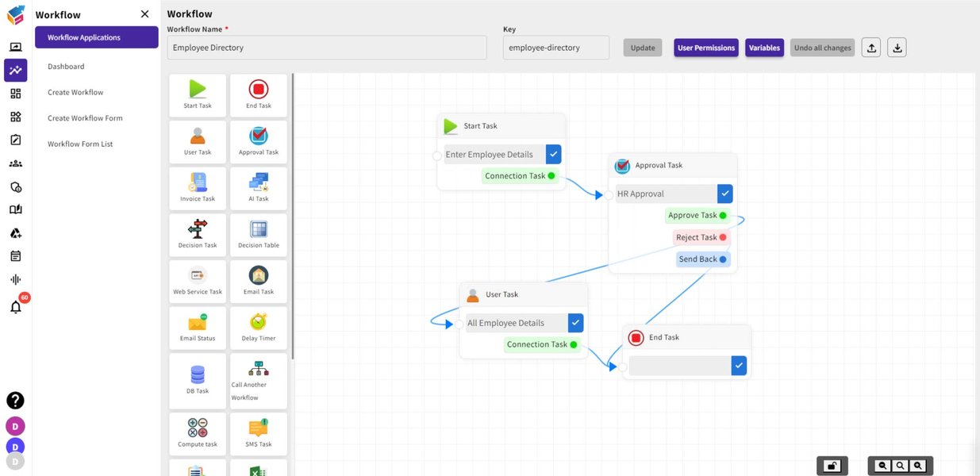Open Create Workflow menu item

(75, 92)
